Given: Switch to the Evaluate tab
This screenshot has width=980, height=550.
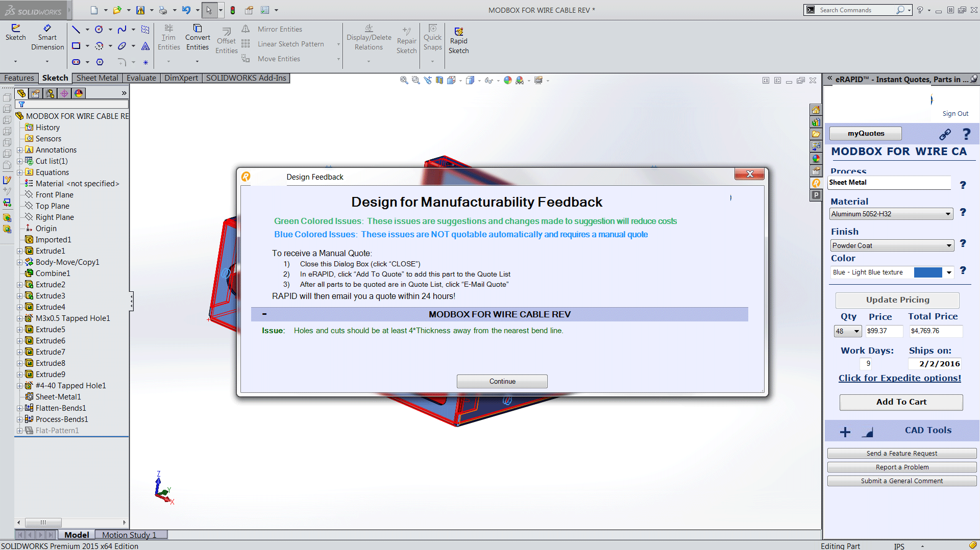Looking at the screenshot, I should 141,78.
